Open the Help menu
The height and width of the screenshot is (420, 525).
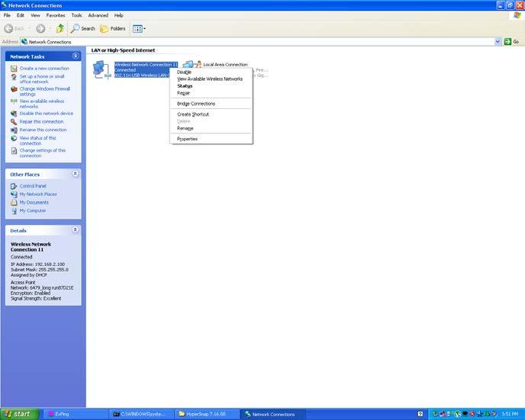pos(118,15)
